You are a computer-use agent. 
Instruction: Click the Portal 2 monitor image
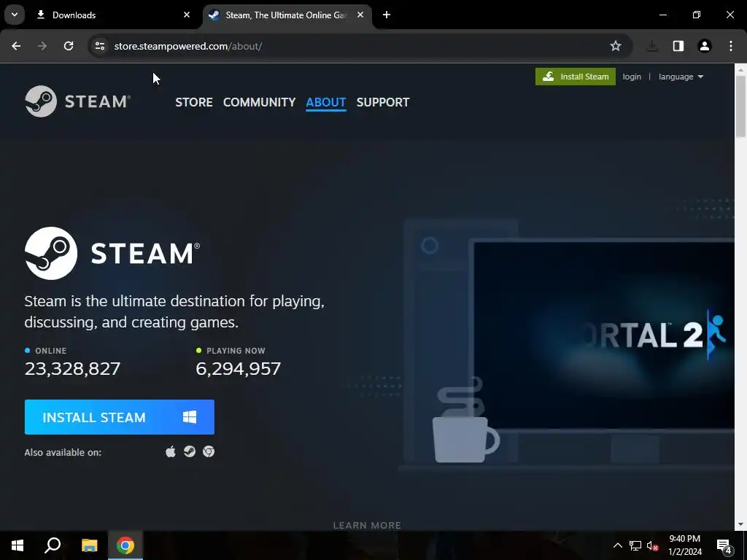604,335
